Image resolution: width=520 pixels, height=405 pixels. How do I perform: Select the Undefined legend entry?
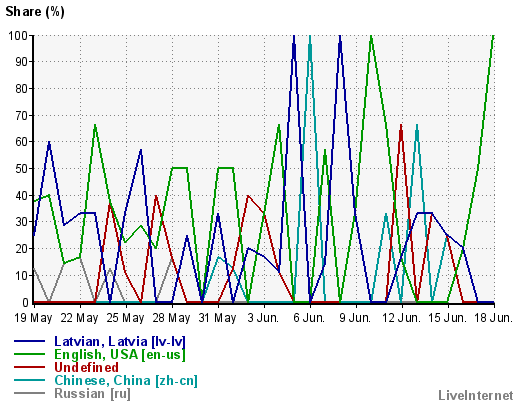click(x=86, y=367)
